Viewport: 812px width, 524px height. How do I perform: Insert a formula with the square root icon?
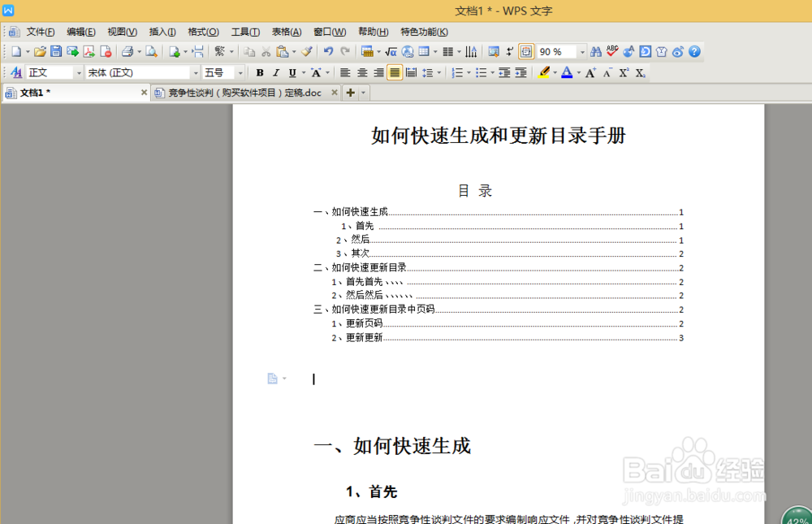click(x=391, y=51)
